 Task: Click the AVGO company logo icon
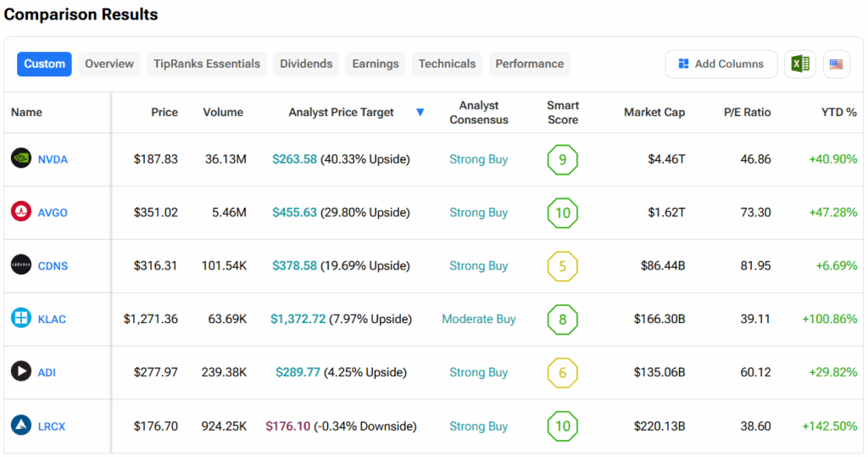pyautogui.click(x=21, y=212)
